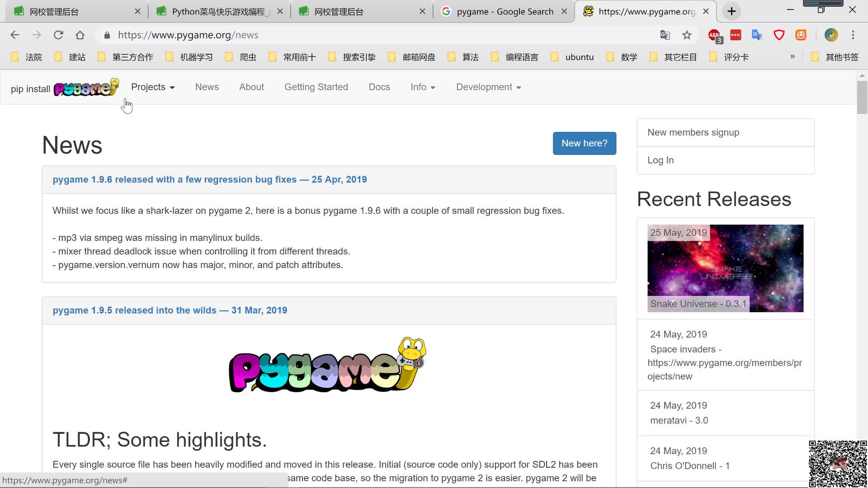Click the pygame 1.9.5 release link

170,310
